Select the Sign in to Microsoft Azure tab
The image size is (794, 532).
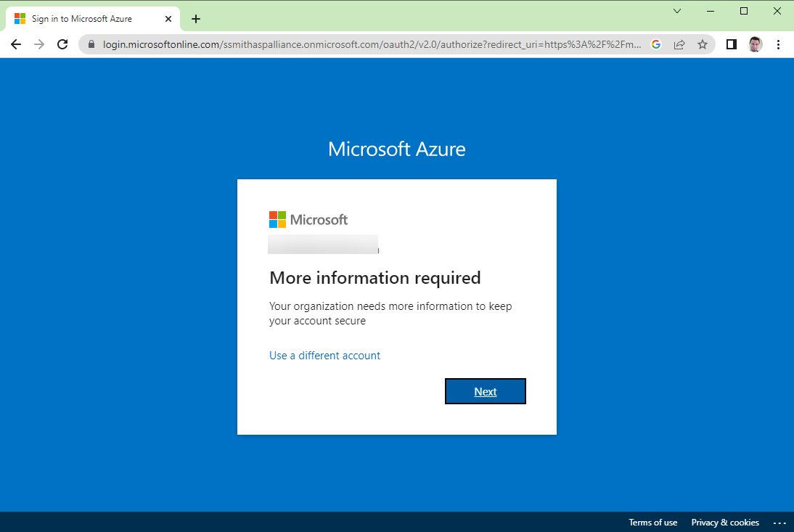pyautogui.click(x=93, y=19)
